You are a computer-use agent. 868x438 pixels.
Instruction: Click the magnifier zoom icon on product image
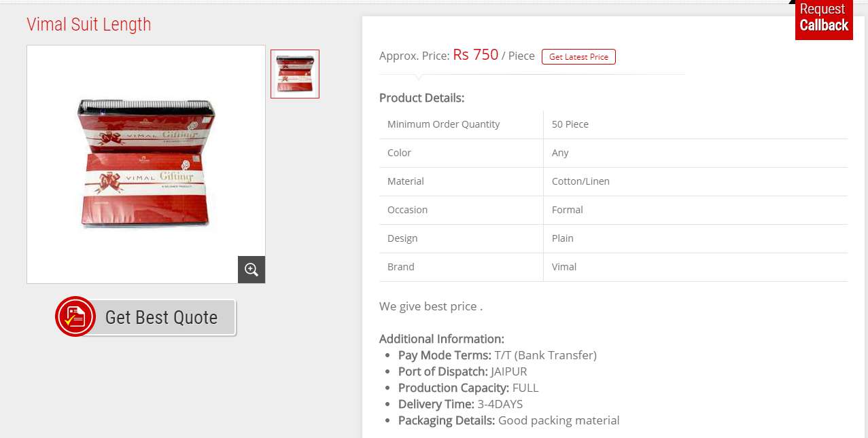pos(251,270)
